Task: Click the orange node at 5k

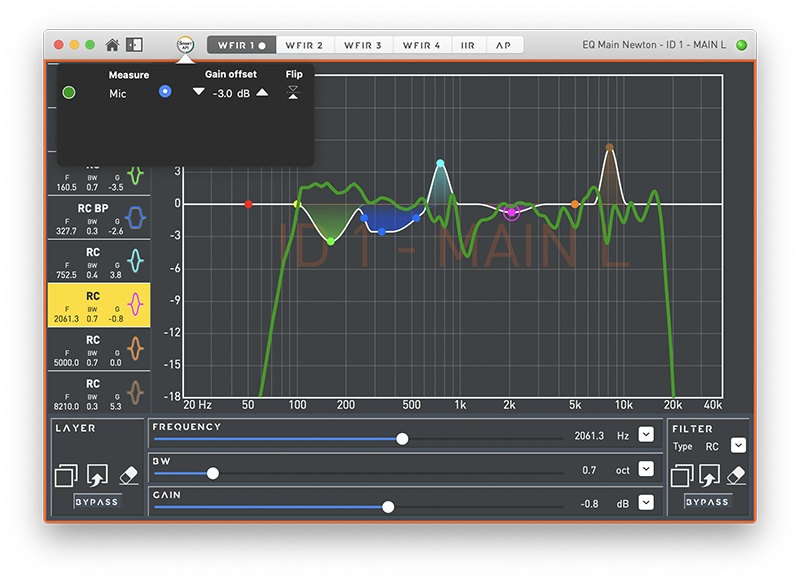Action: tap(575, 205)
